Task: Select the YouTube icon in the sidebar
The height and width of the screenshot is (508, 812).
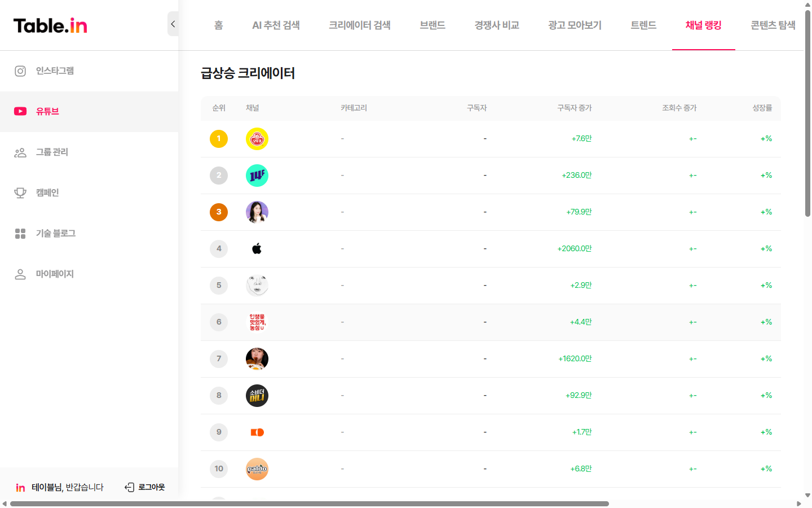Action: click(x=20, y=111)
